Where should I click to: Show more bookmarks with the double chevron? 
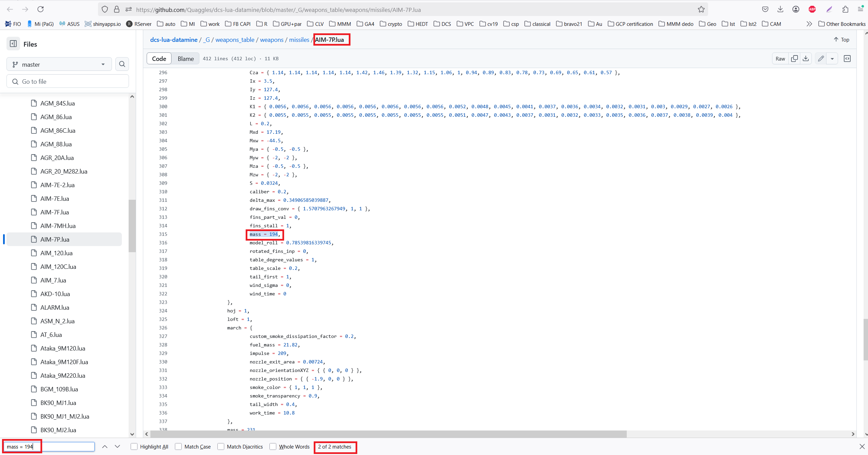pos(809,24)
